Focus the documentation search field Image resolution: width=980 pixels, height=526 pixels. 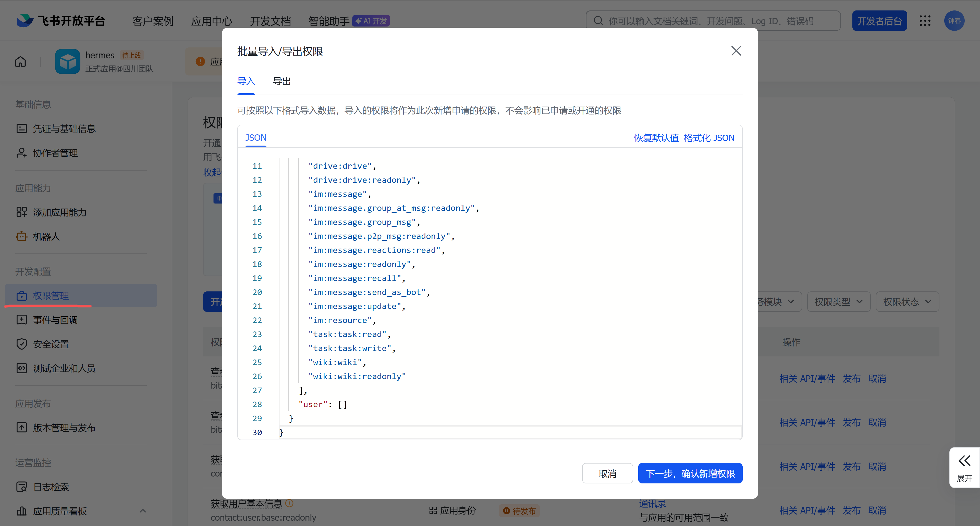(713, 20)
